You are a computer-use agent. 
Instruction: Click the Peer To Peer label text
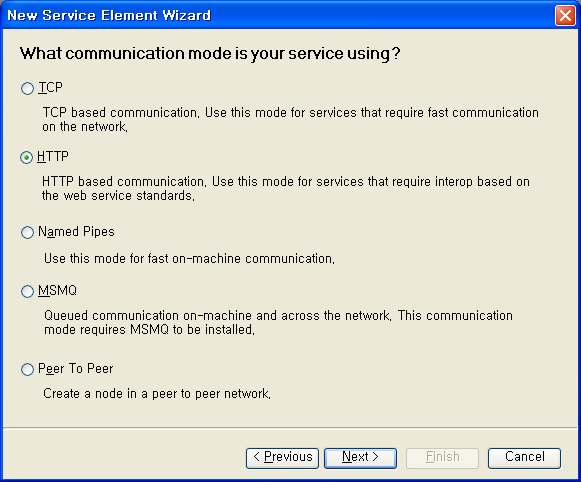pos(76,369)
